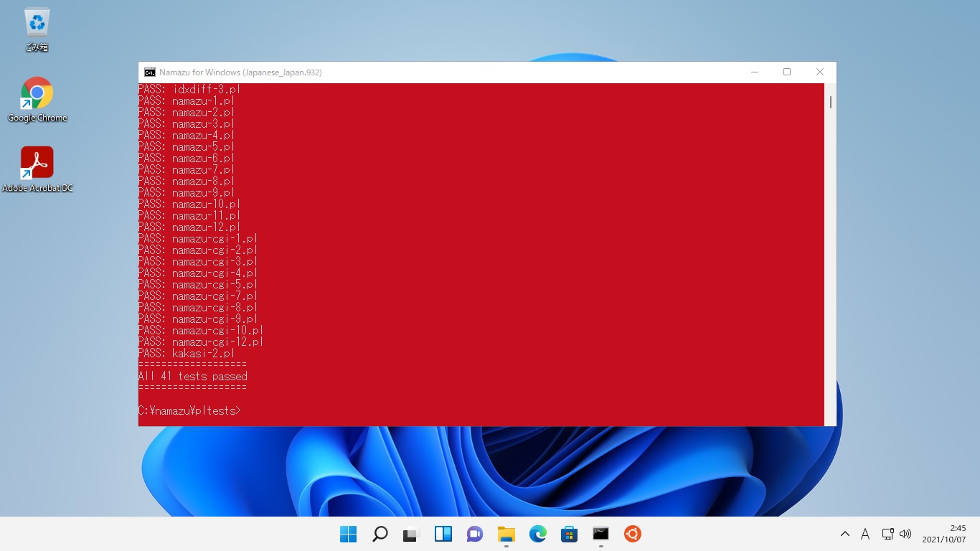
Task: Click the line PASS: namazu-5.pl
Action: coord(187,147)
